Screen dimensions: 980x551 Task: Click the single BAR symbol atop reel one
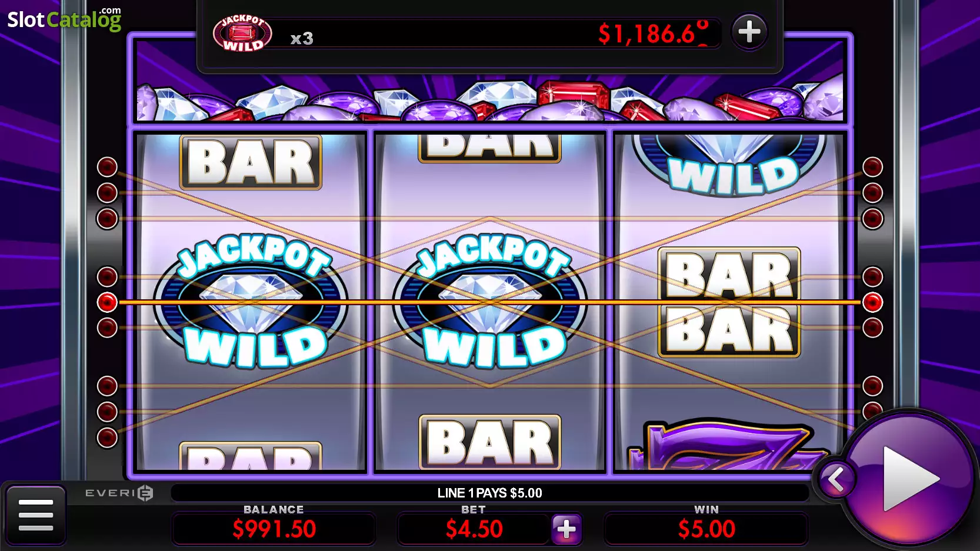251,162
